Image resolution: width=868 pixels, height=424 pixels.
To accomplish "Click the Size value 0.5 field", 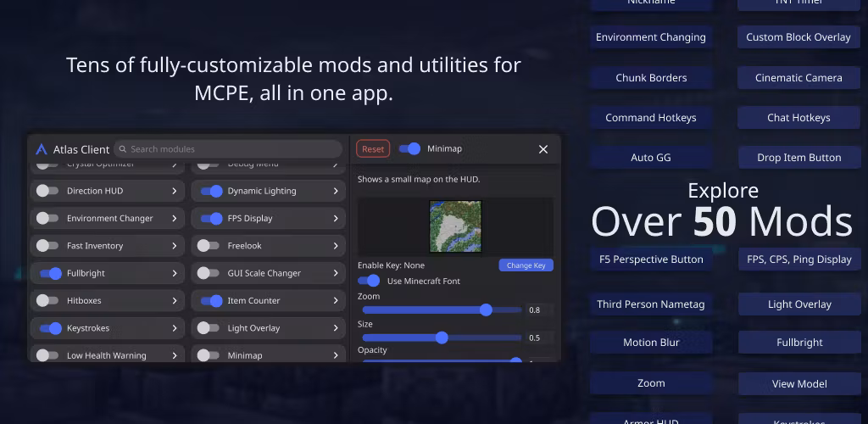I will click(539, 338).
